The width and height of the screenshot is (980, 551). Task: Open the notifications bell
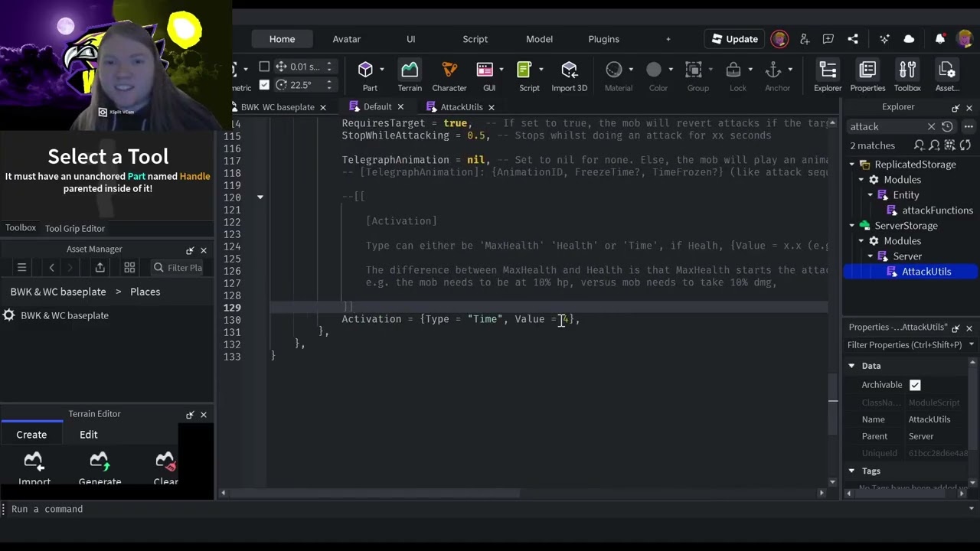940,39
